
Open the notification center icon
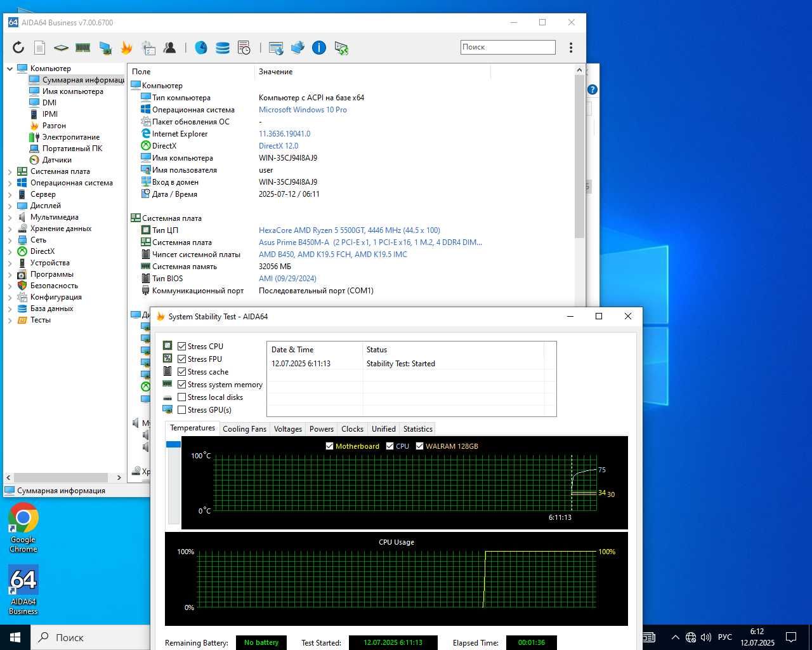[x=791, y=637]
